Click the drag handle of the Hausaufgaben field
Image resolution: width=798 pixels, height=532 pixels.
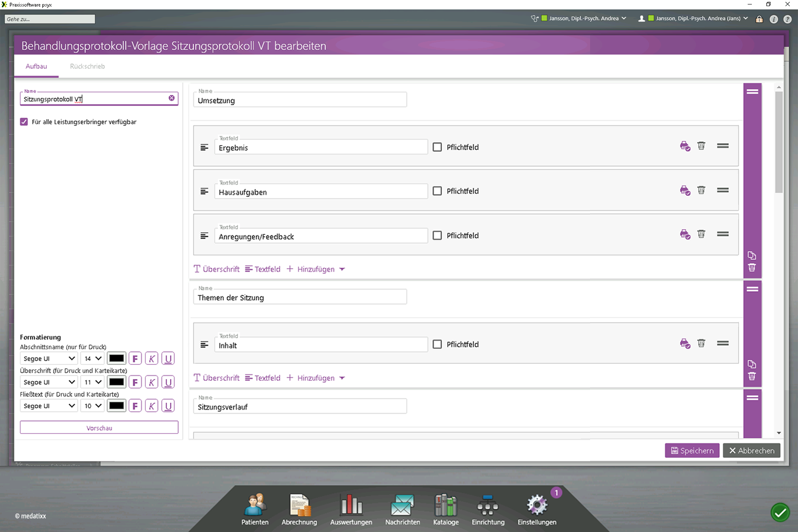(x=723, y=190)
